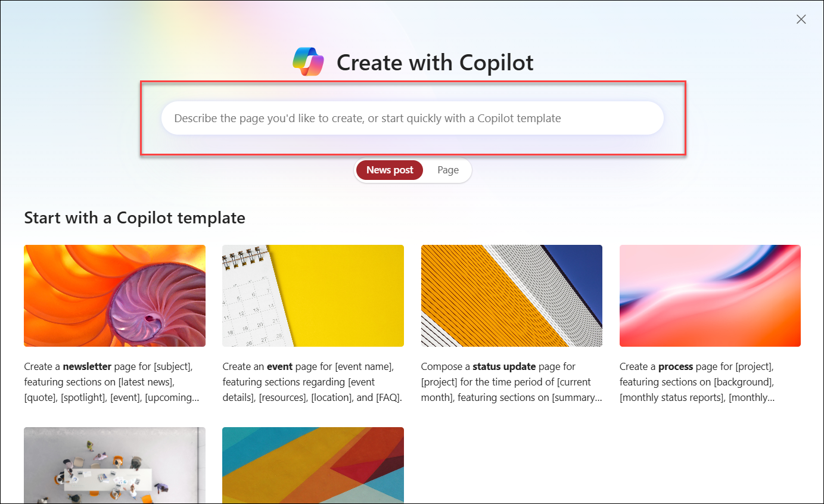Pick the status update template with orange stripes
The height and width of the screenshot is (504, 824).
[511, 295]
